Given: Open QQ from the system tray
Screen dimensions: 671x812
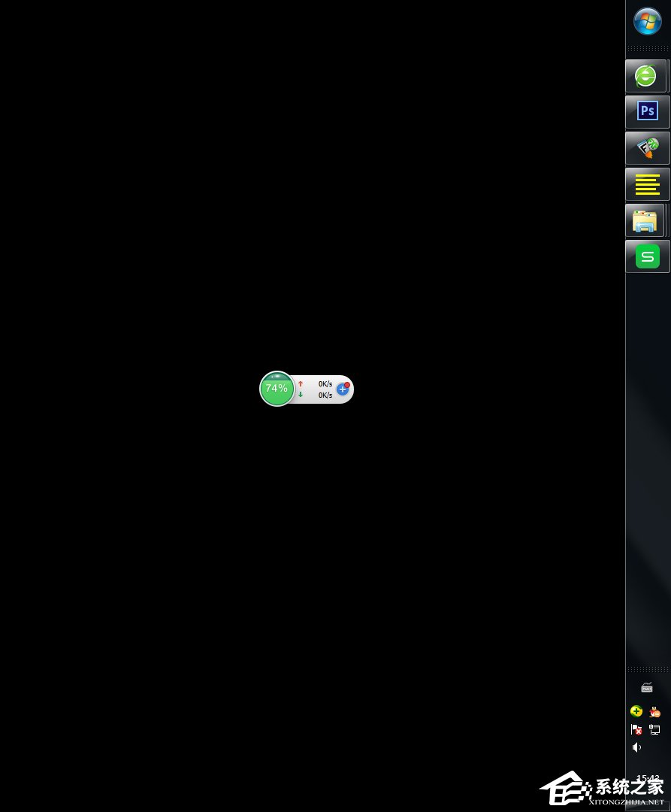Looking at the screenshot, I should click(x=654, y=711).
